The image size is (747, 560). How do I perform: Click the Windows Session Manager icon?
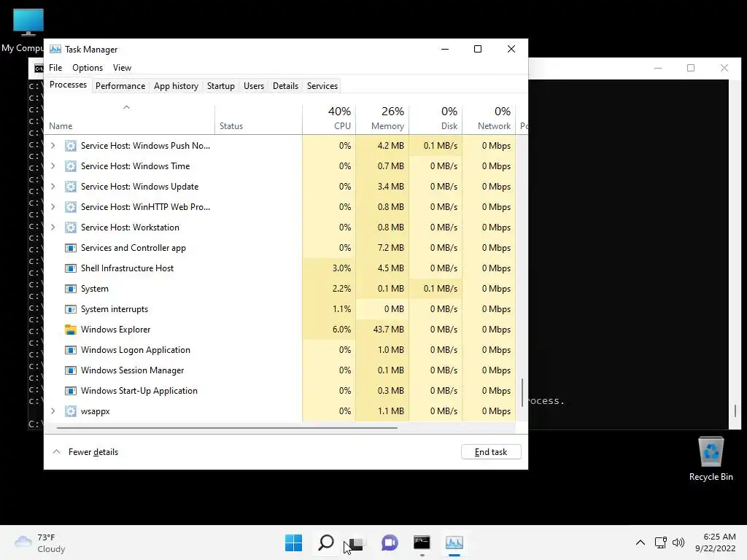pos(71,370)
